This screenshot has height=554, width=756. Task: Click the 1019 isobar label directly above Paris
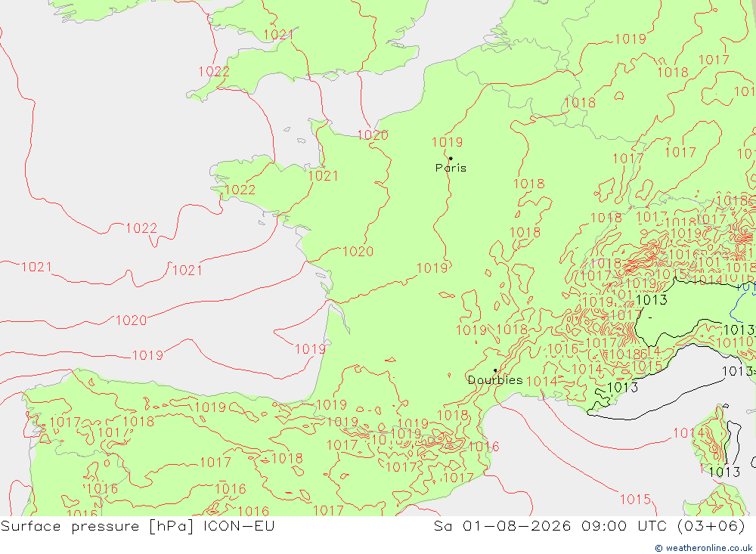(447, 142)
